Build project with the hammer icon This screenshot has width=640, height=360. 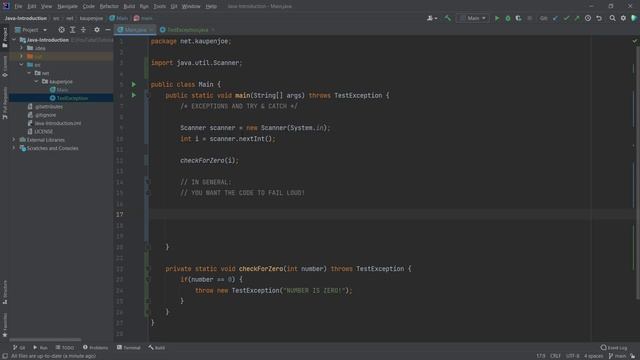point(448,18)
